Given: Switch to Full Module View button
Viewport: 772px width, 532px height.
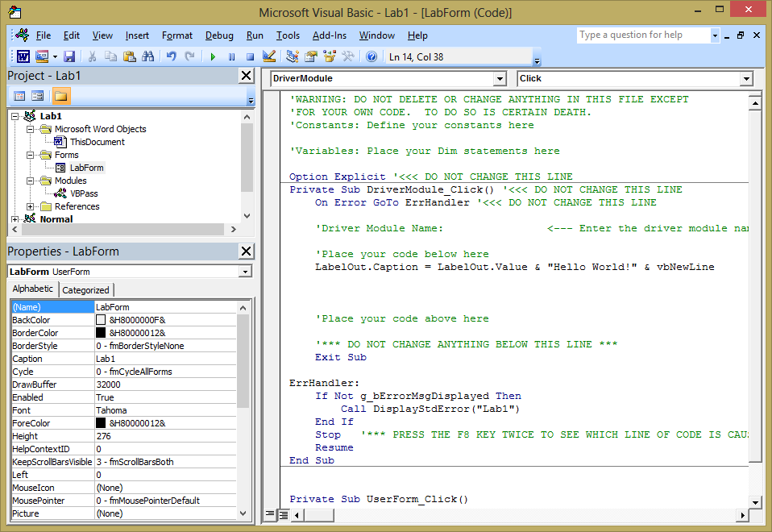Looking at the screenshot, I should pyautogui.click(x=283, y=513).
